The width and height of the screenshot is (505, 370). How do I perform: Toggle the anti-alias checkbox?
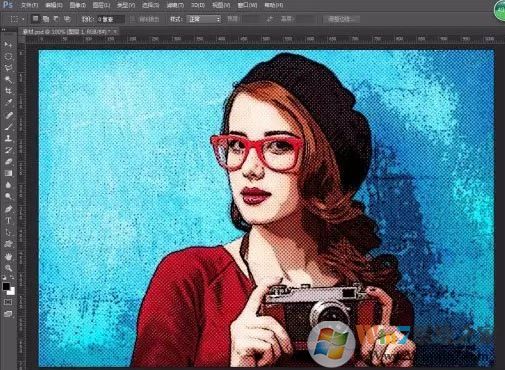click(x=132, y=19)
